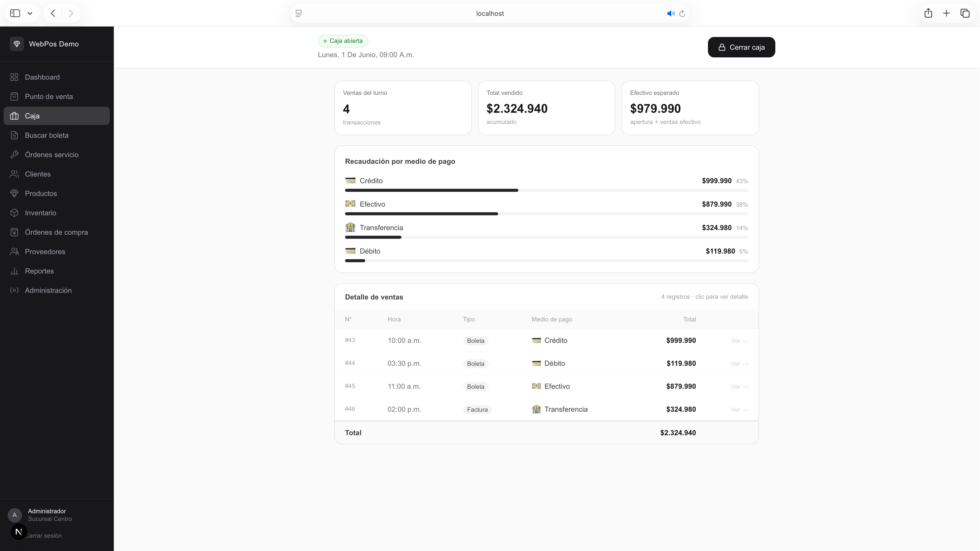Click the Crédito progress bar
The height and width of the screenshot is (551, 980).
click(x=546, y=190)
